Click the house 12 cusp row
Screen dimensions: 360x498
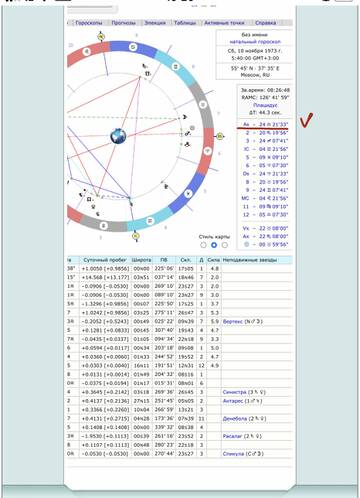click(x=265, y=215)
